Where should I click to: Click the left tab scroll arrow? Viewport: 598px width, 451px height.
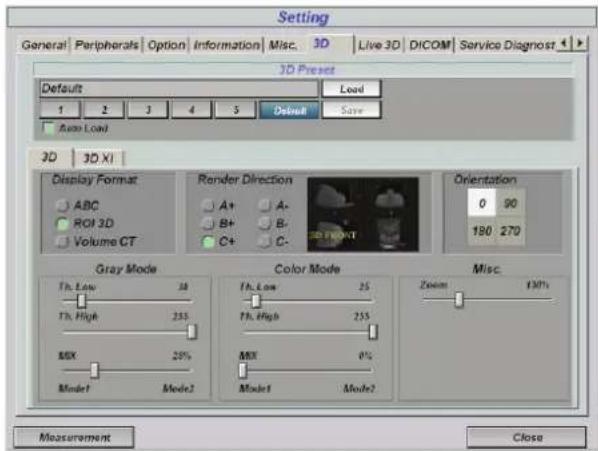click(x=564, y=43)
